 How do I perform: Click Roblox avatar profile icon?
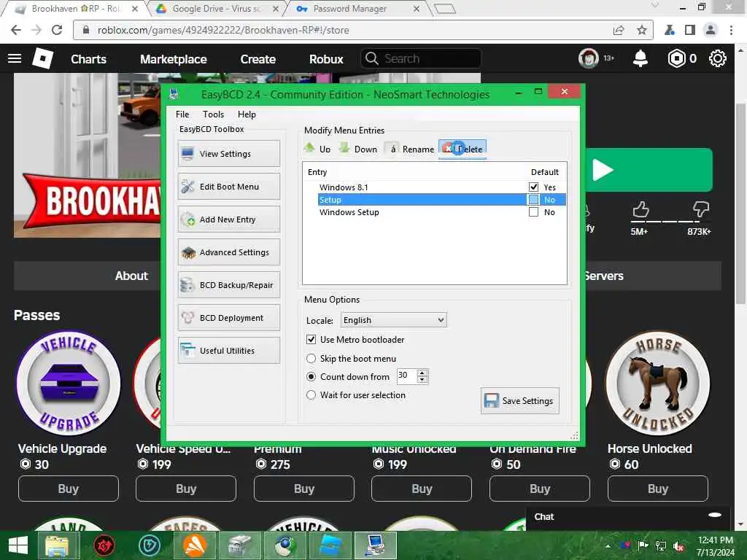[589, 58]
